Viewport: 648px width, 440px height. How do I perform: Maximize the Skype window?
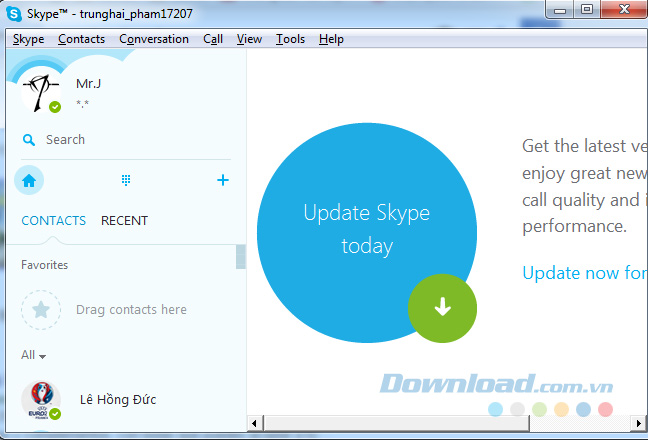pyautogui.click(x=587, y=10)
